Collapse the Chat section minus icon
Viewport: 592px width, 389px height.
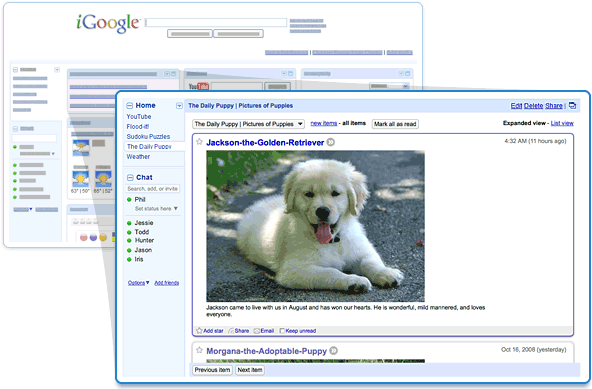coord(130,178)
